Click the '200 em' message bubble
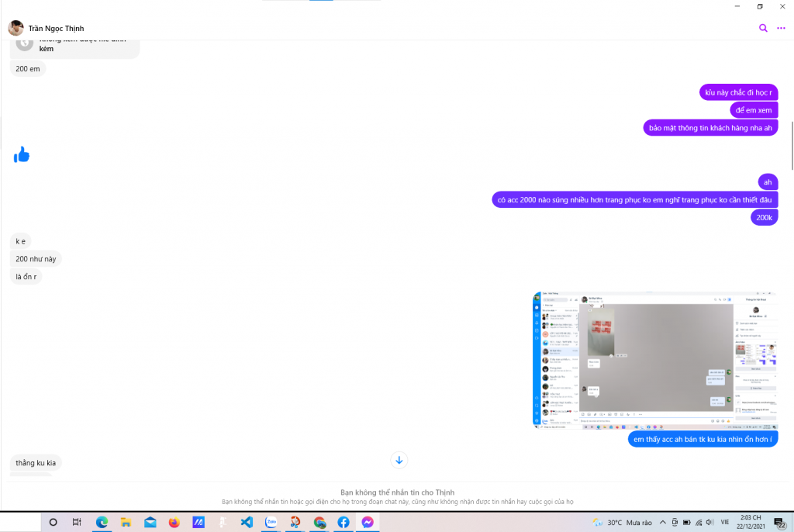Image resolution: width=794 pixels, height=532 pixels. [x=28, y=68]
